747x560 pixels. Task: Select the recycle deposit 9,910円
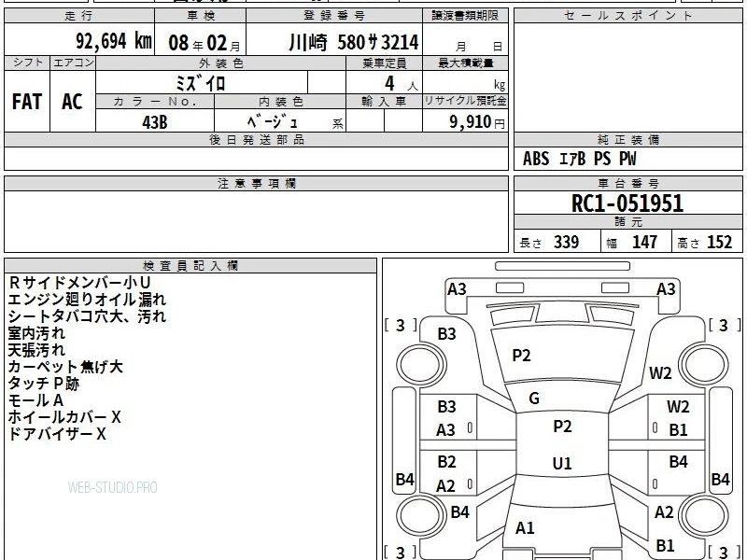[477, 122]
